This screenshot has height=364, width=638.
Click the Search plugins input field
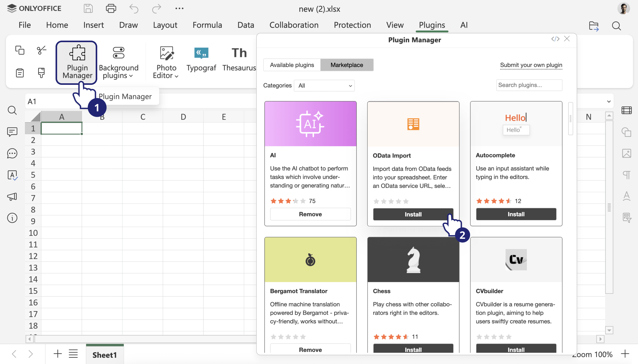click(529, 85)
